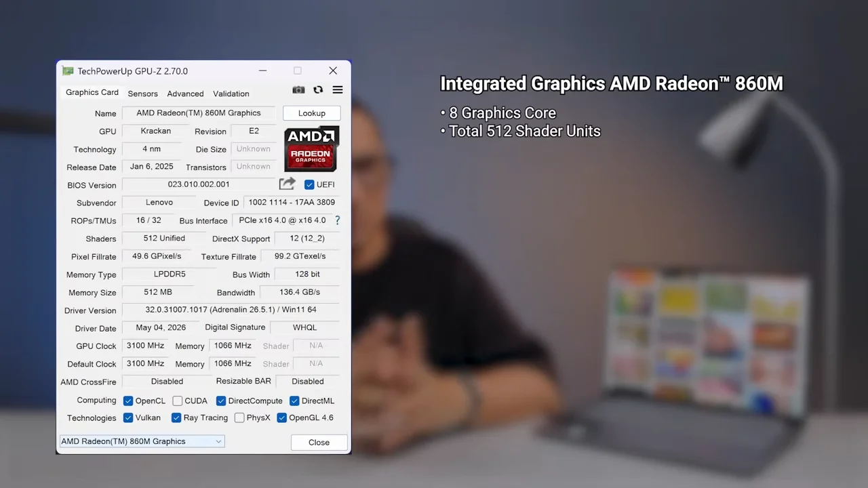868x488 pixels.
Task: Click the Shaders value 512 Unified
Action: [x=164, y=239]
